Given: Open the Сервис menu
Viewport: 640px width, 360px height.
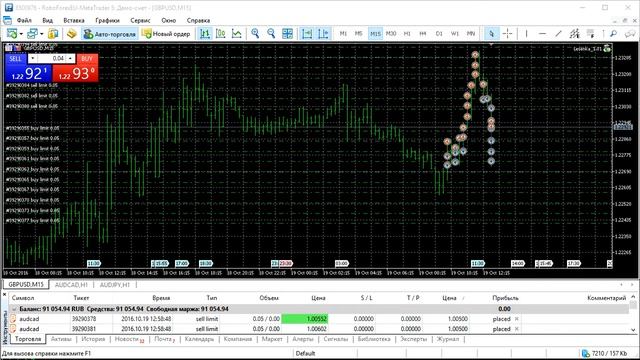Looking at the screenshot, I should [140, 20].
